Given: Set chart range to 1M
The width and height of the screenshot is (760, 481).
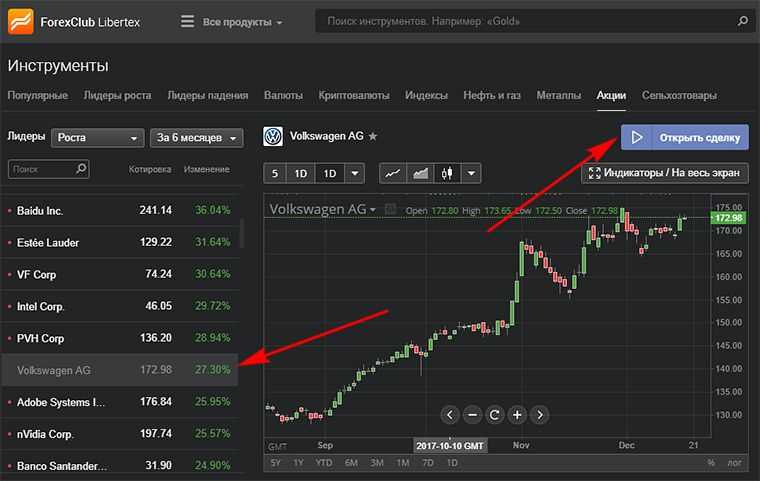Looking at the screenshot, I should [403, 463].
